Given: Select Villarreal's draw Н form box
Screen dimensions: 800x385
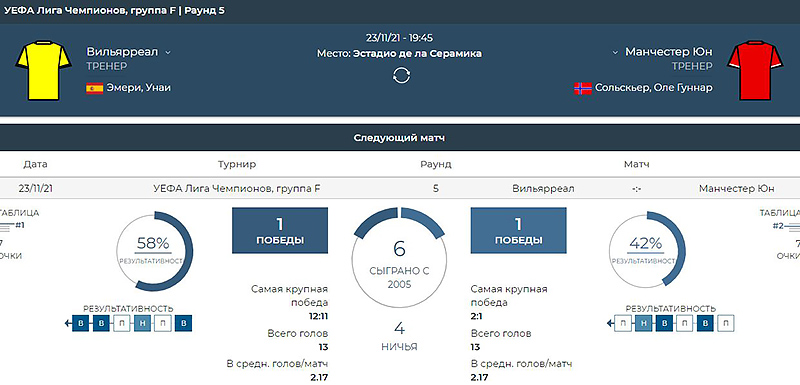Looking at the screenshot, I should tap(142, 323).
